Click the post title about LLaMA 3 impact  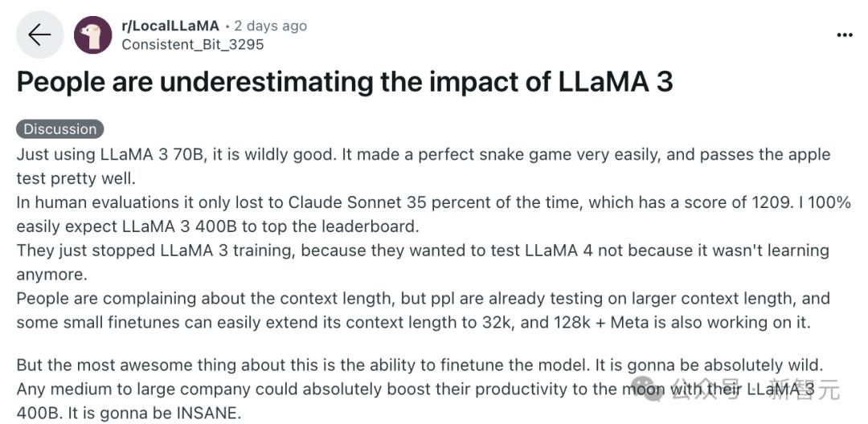click(x=344, y=83)
